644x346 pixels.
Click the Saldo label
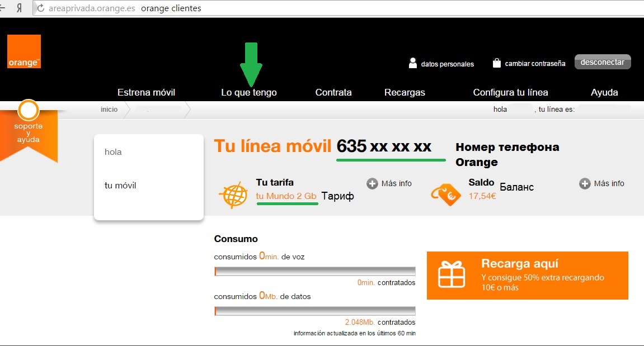point(481,182)
